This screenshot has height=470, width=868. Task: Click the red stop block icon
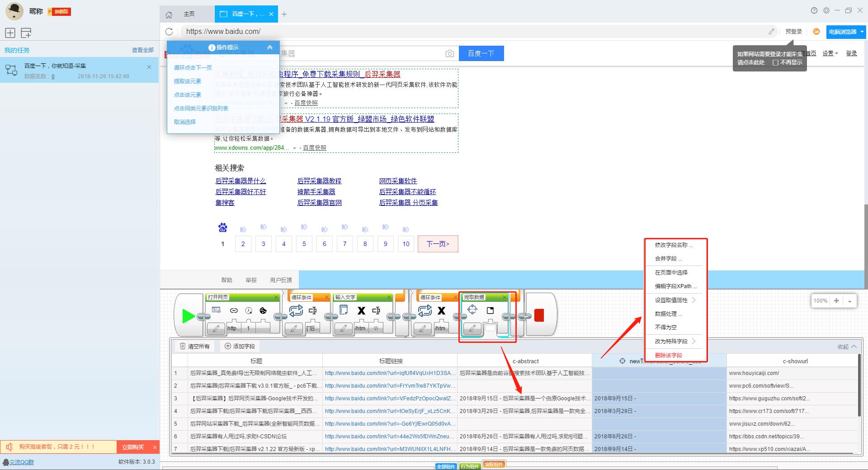(x=539, y=315)
